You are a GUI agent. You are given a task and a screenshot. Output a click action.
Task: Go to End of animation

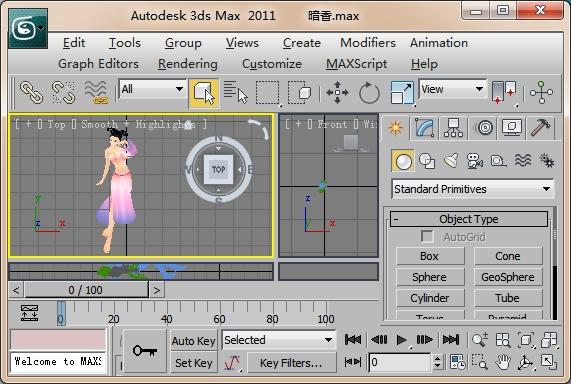(x=451, y=340)
